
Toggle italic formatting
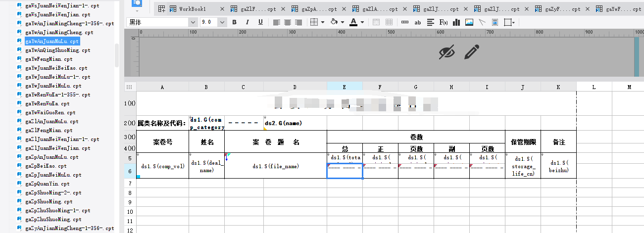pyautogui.click(x=248, y=22)
